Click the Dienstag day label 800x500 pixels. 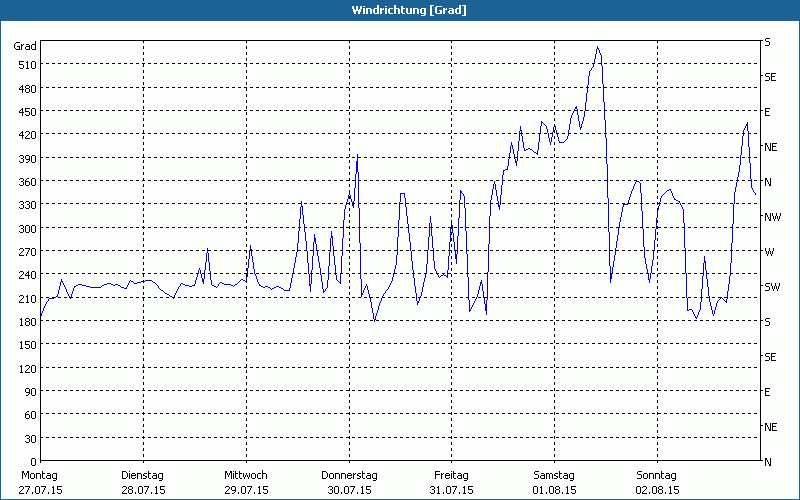tap(142, 476)
